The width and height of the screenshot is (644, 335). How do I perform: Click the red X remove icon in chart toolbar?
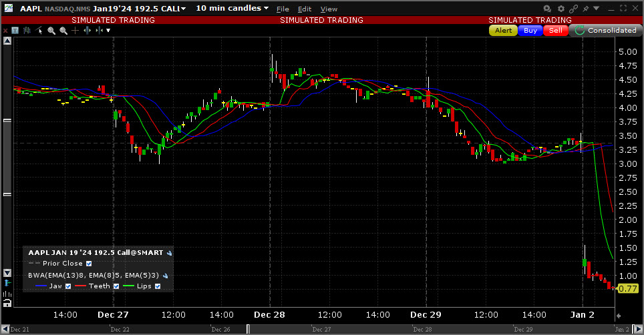coord(5,31)
